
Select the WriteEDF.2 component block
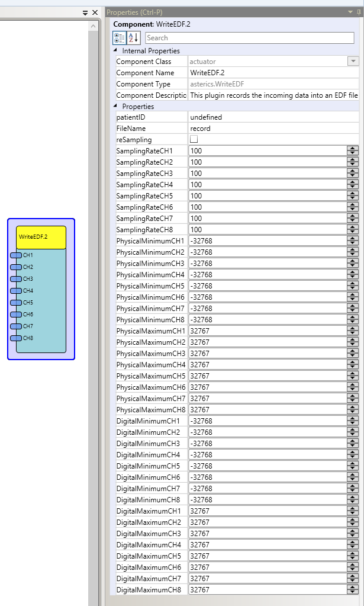pyautogui.click(x=41, y=237)
